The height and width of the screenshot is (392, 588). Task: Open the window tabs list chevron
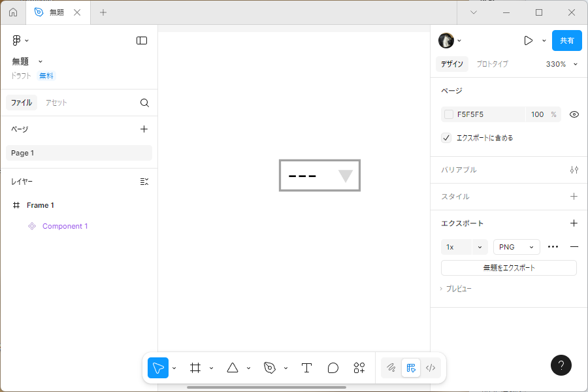coord(474,12)
